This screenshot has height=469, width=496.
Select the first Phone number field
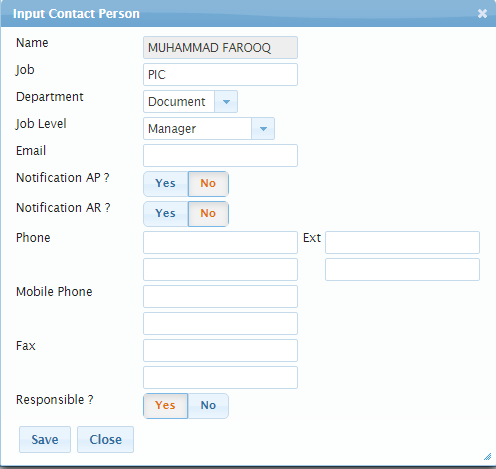(220, 242)
